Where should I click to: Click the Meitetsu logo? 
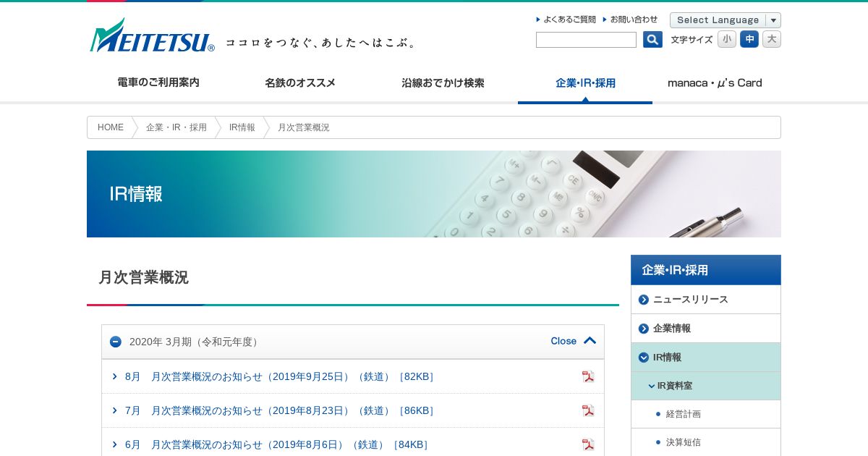point(152,36)
